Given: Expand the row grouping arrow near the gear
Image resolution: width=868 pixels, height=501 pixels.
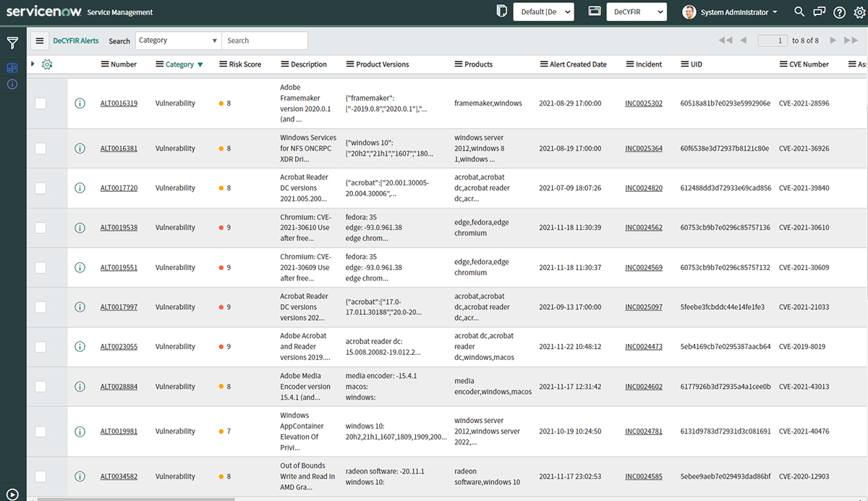Looking at the screenshot, I should pyautogui.click(x=32, y=64).
